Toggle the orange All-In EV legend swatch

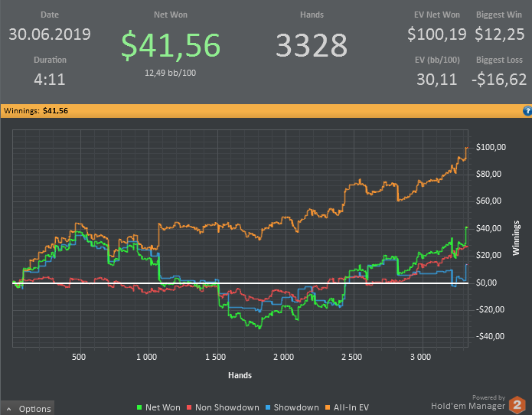[x=328, y=407]
